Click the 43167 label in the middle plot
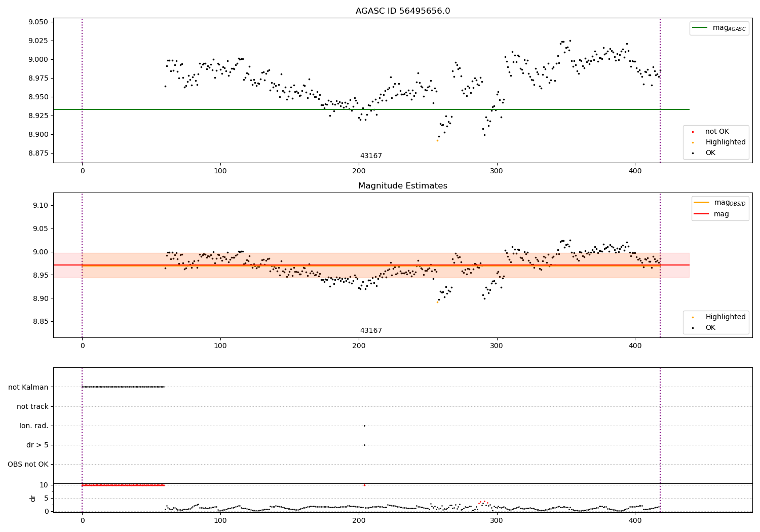Viewport: 760px width, 532px height. (371, 331)
